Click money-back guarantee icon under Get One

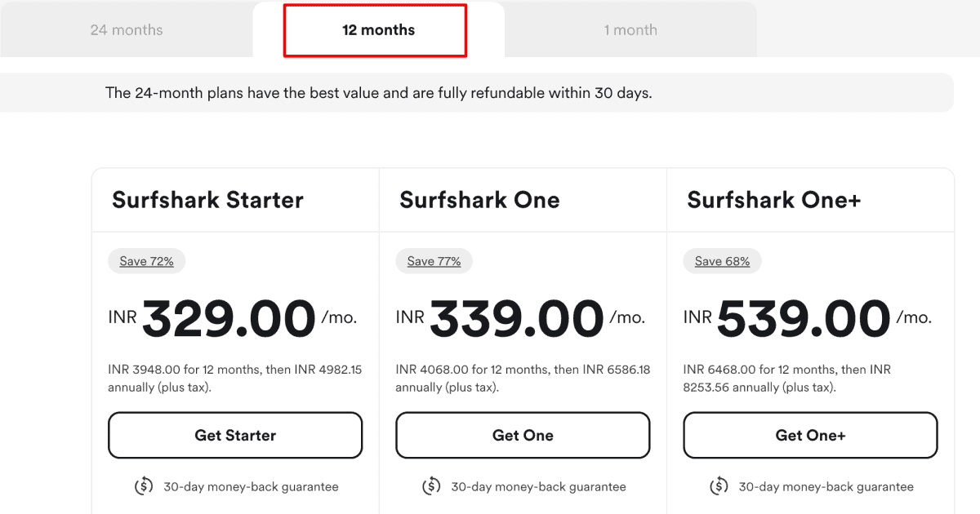[x=431, y=487]
